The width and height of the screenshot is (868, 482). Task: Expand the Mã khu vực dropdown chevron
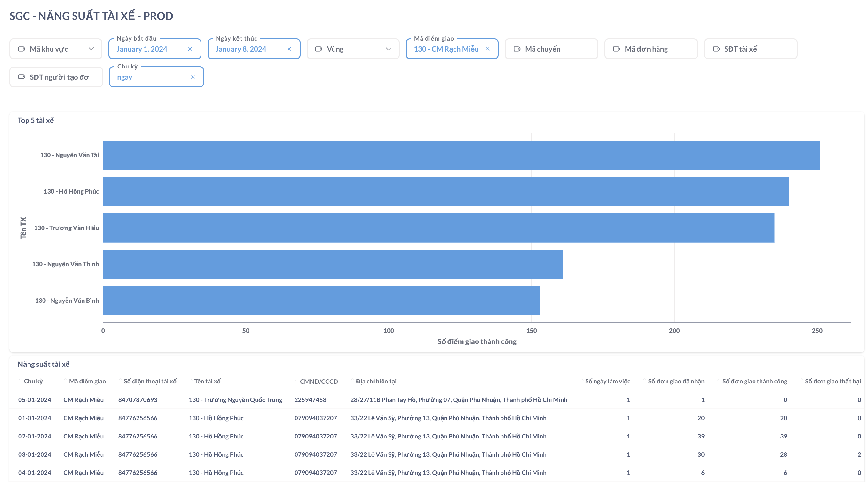point(91,49)
